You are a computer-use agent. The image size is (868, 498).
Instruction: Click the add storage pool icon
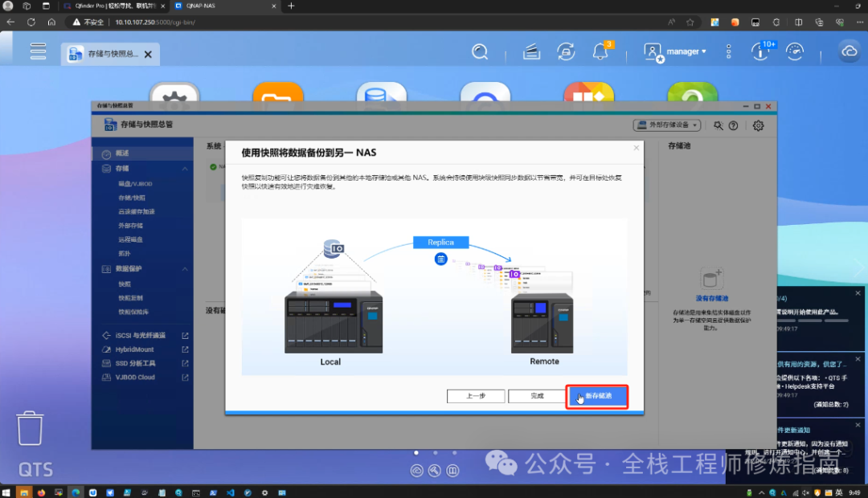click(711, 279)
